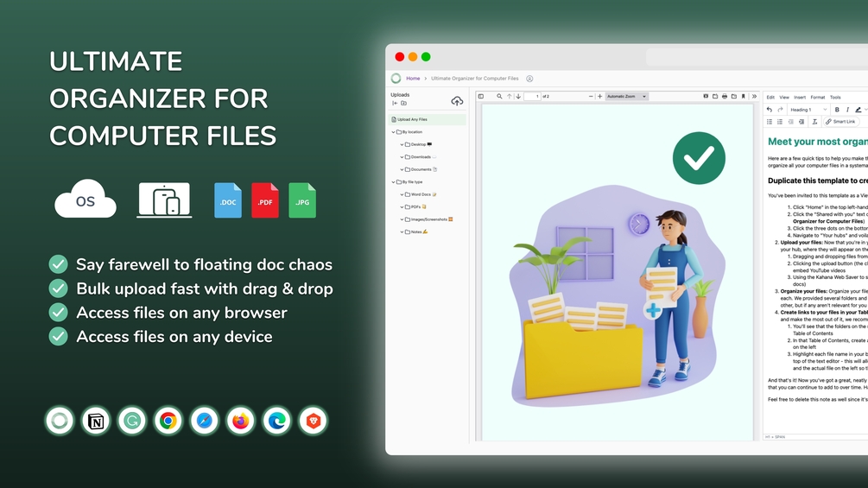Expand the Images/Screenshots folder chevron
Viewport: 868px width, 488px height.
(402, 219)
